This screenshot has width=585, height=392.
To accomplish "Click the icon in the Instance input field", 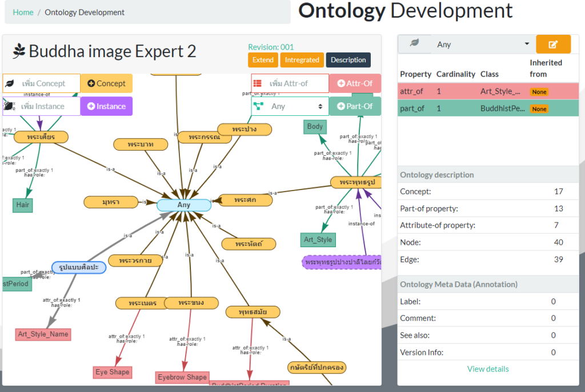I will pos(10,106).
